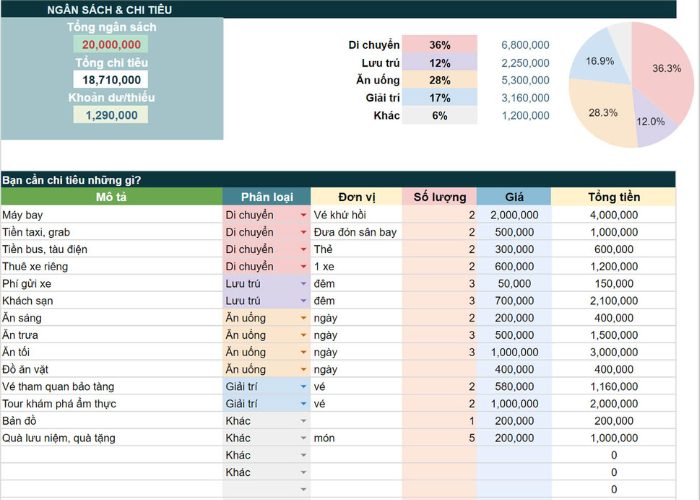Select the 1 xe unit cell
This screenshot has width=700, height=500.
point(356,266)
